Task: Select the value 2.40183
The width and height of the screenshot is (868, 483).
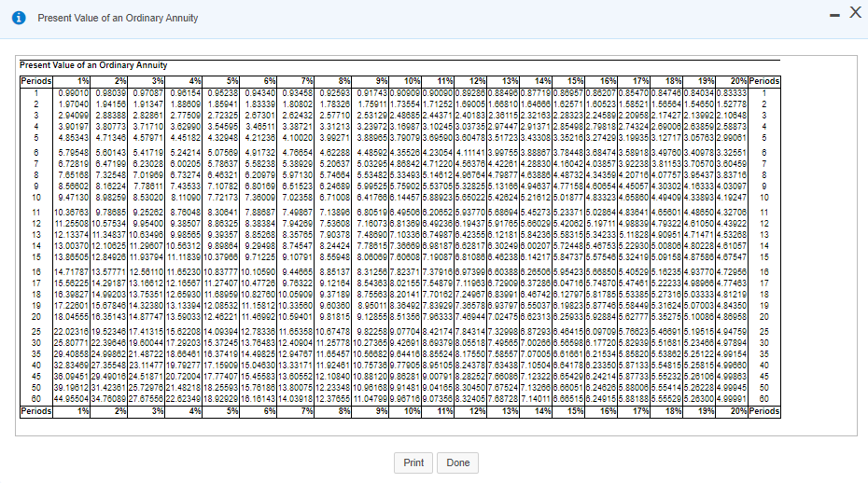Action: (471, 115)
